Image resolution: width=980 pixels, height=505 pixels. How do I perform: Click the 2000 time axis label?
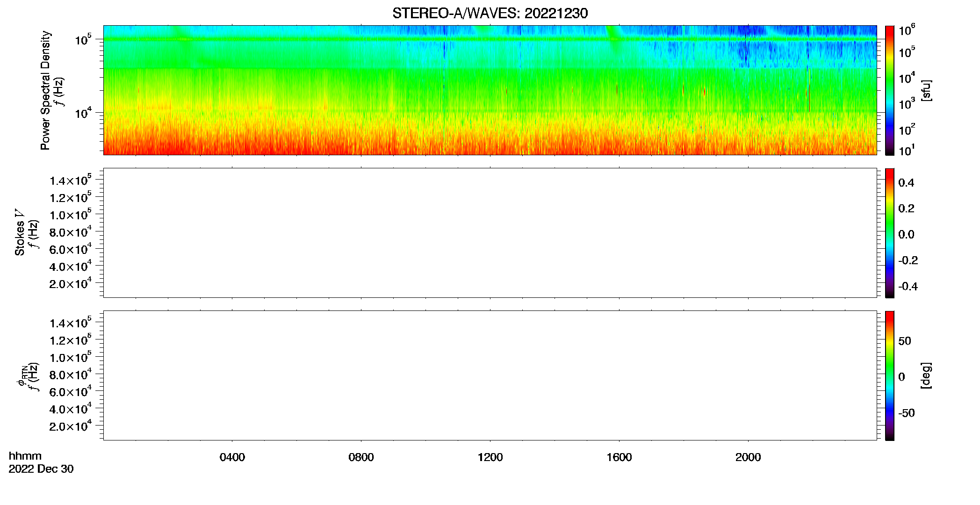[748, 457]
